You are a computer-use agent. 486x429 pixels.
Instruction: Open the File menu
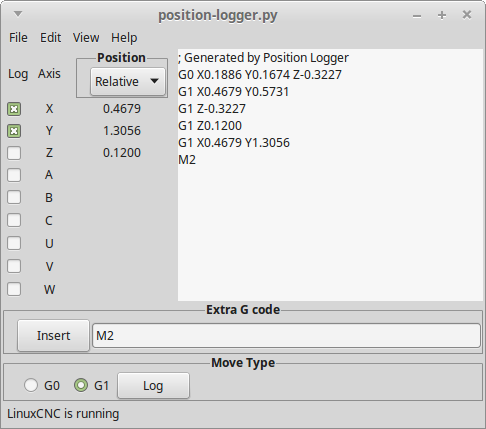click(x=18, y=38)
